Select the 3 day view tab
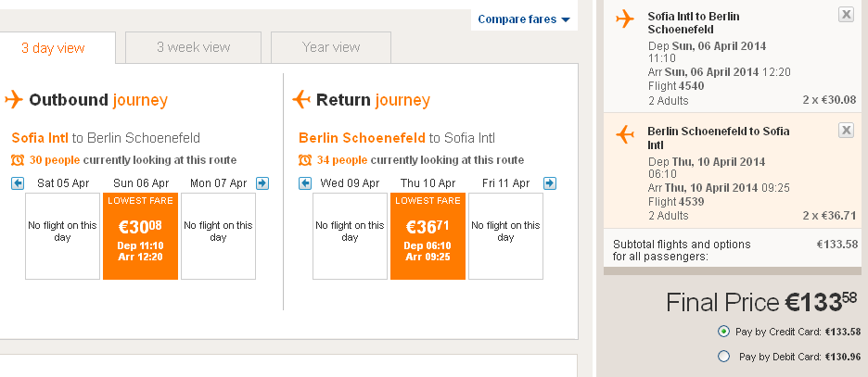The width and height of the screenshot is (868, 377). point(53,48)
